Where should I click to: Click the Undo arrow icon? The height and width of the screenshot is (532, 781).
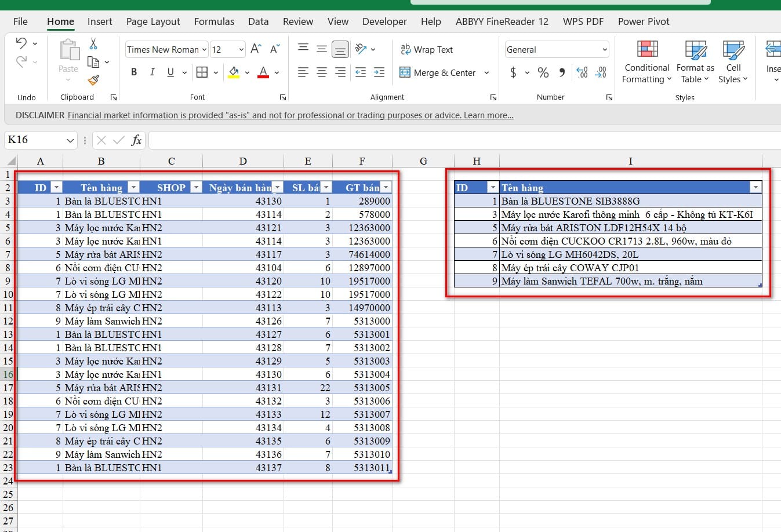(x=21, y=43)
